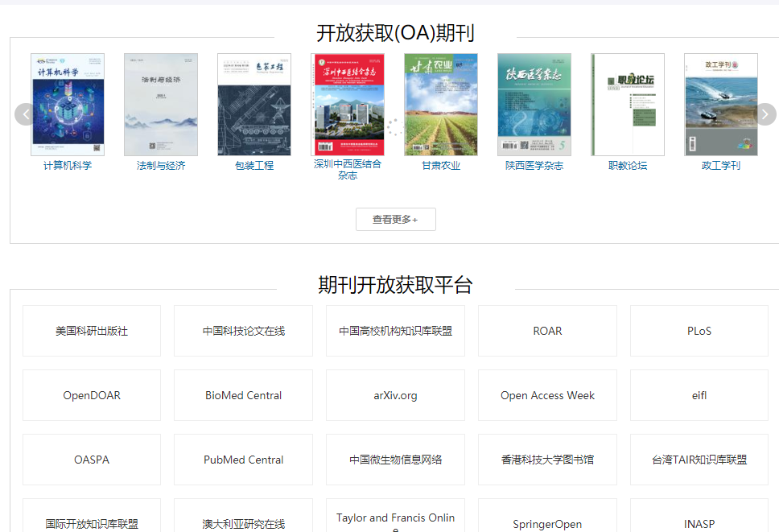Click the right carousel arrow
The width and height of the screenshot is (779, 532).
point(765,114)
